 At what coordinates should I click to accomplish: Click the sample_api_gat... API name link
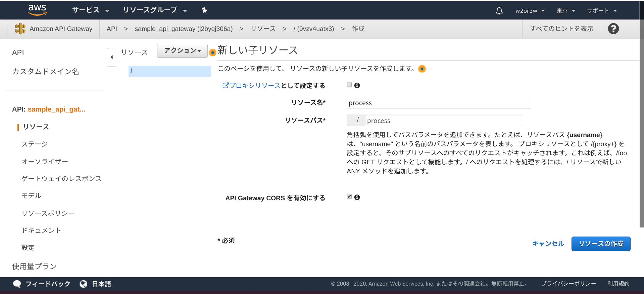[x=56, y=109]
